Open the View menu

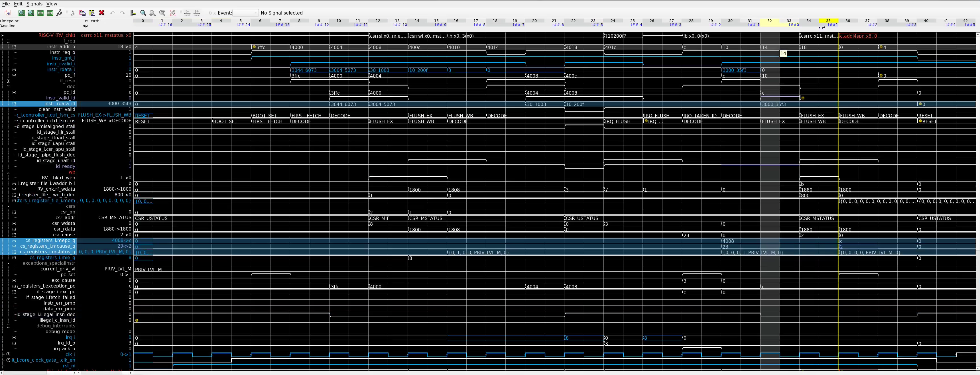(x=52, y=4)
